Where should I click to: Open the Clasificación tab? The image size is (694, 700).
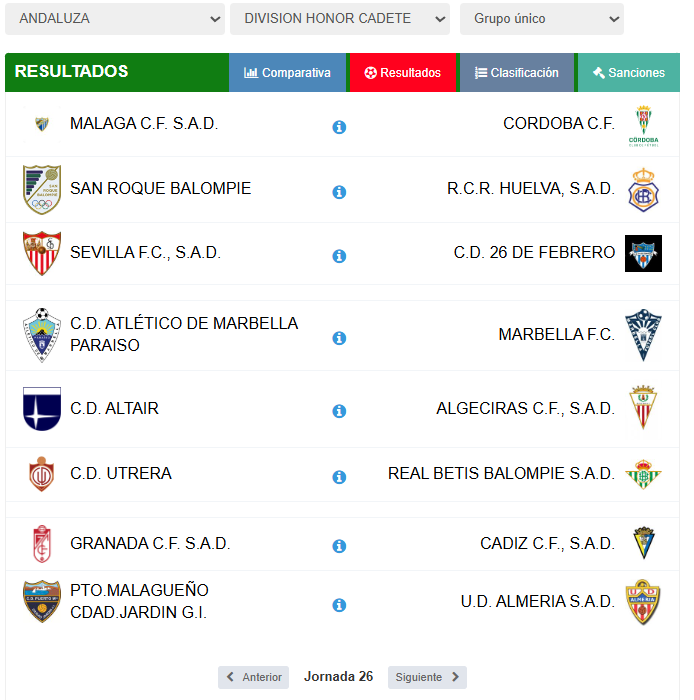coord(517,72)
